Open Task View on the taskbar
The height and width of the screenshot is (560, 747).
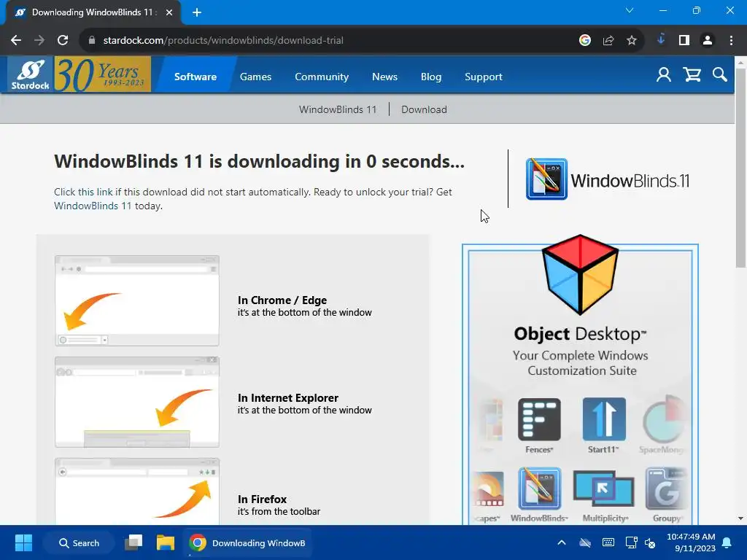pos(133,542)
